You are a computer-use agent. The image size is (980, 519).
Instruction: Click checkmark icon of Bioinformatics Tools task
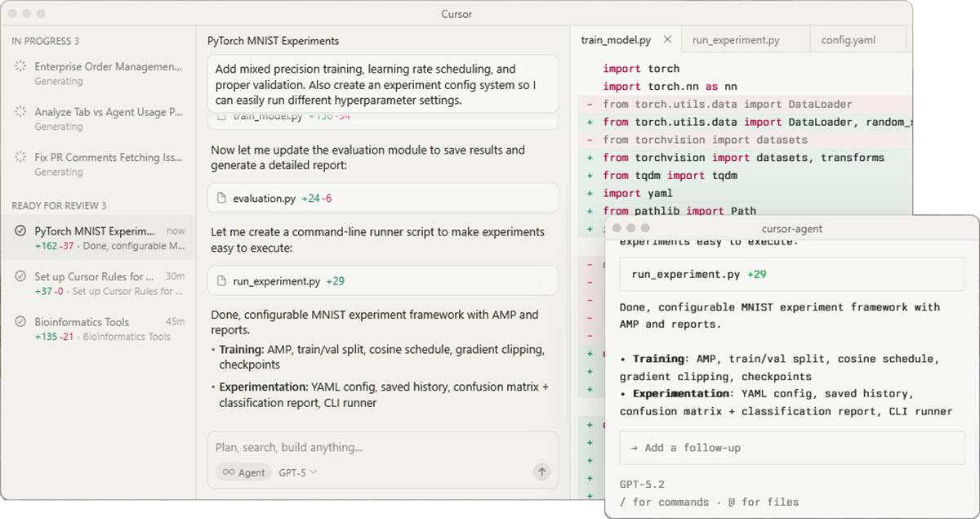(20, 322)
